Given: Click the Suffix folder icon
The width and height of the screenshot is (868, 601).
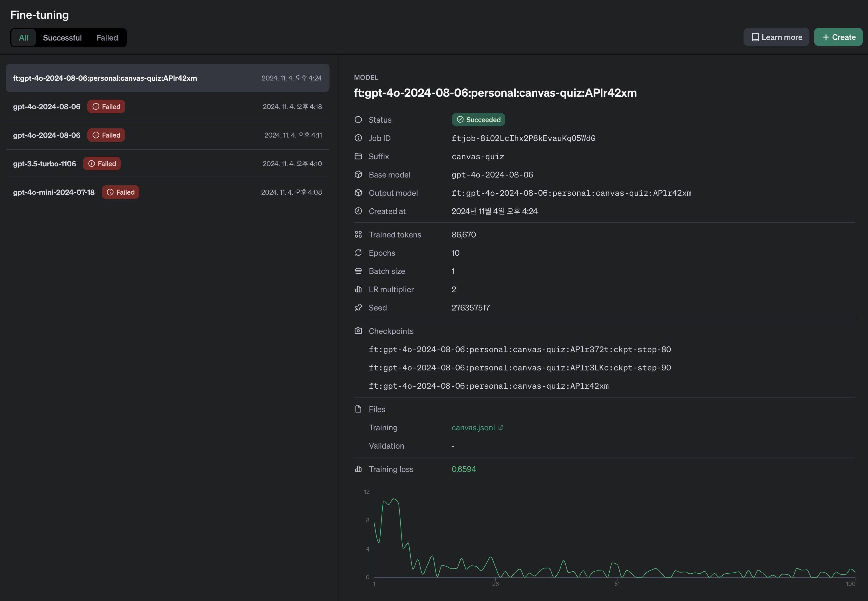Looking at the screenshot, I should pyautogui.click(x=358, y=156).
